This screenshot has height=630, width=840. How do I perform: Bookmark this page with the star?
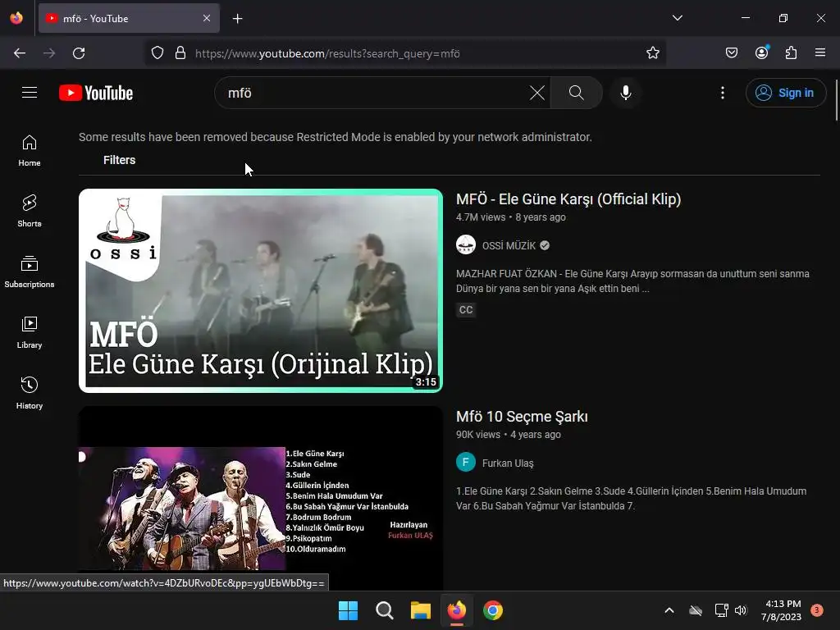(652, 53)
